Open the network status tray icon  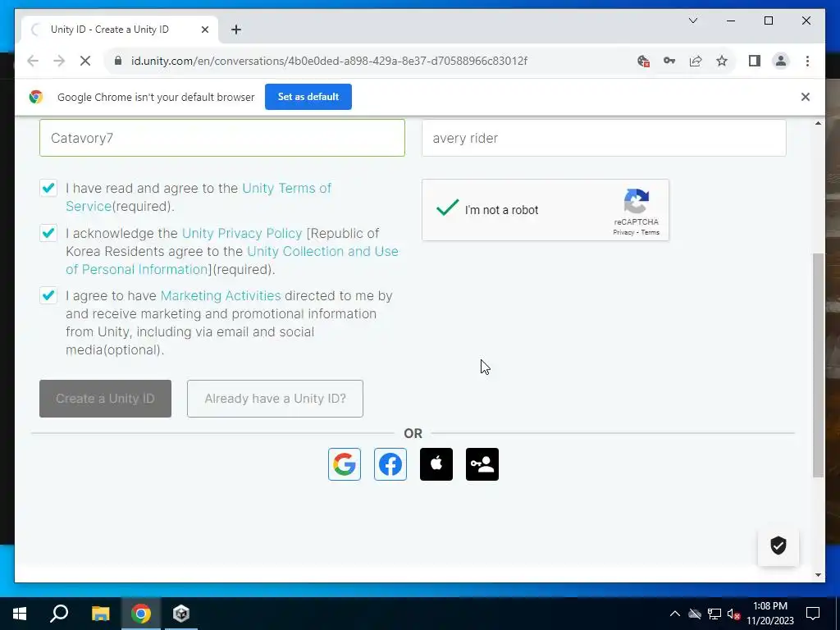tap(714, 614)
